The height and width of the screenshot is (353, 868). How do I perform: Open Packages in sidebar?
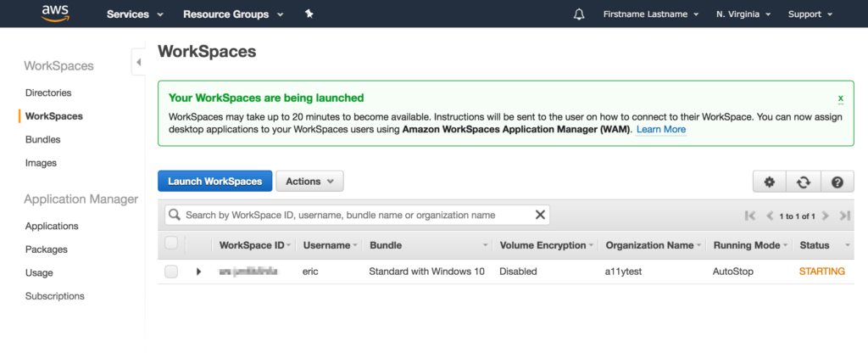(x=46, y=249)
